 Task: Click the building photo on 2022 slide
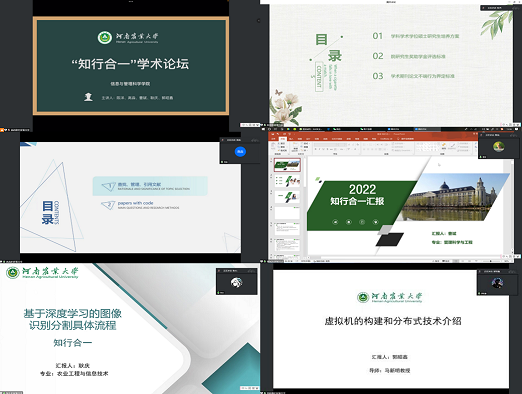coord(454,197)
